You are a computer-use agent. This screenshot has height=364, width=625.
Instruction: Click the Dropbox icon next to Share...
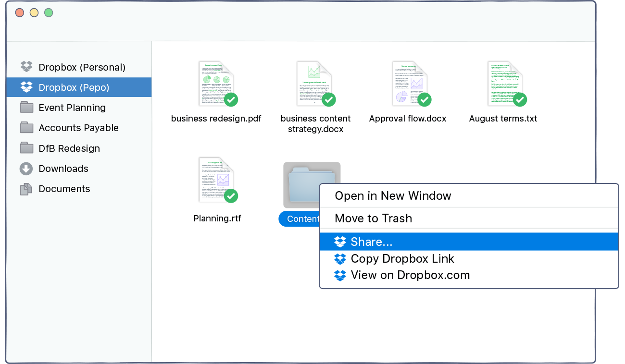coord(340,242)
